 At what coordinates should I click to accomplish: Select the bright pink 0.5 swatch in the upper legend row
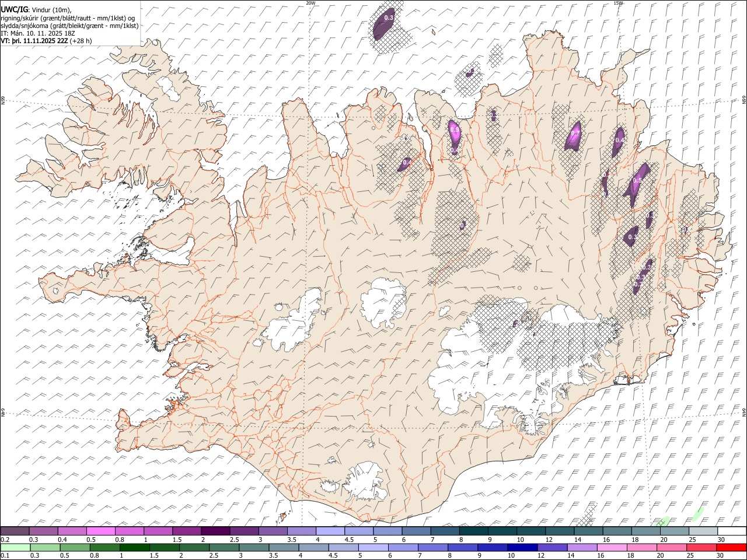pos(100,531)
